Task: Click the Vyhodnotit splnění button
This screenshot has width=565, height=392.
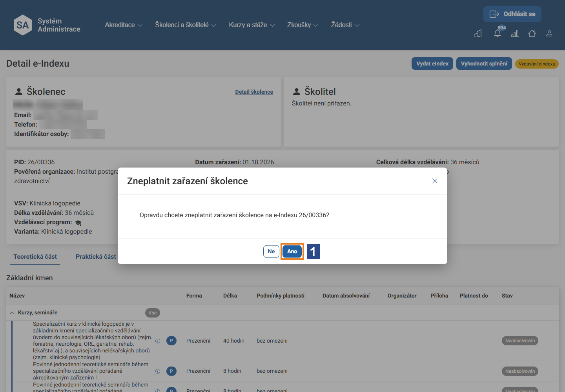Action: (x=484, y=64)
